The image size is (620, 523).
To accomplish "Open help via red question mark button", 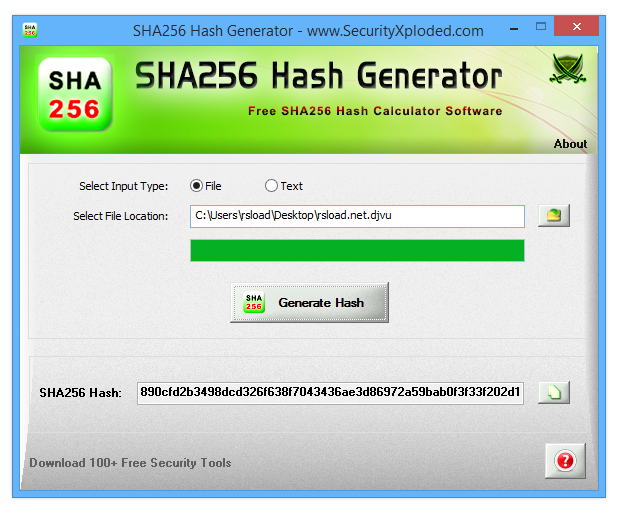I will click(565, 461).
